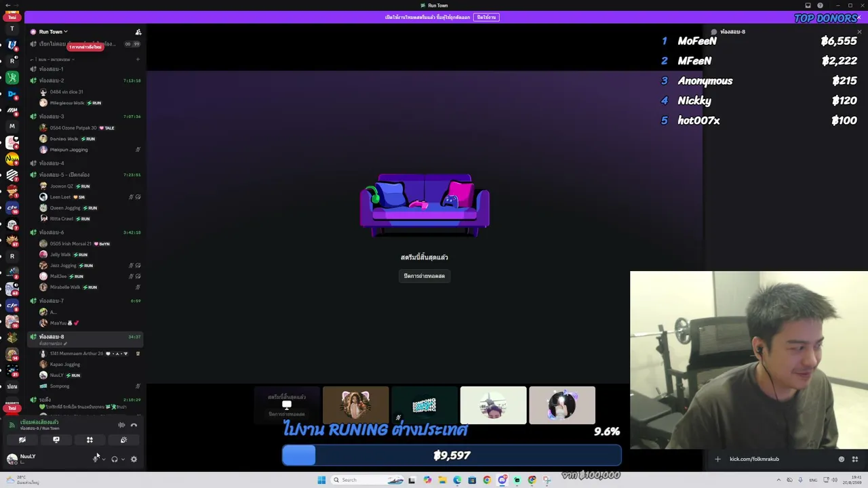
Task: Click MoFeeN in the Top Donors list
Action: pyautogui.click(x=697, y=41)
